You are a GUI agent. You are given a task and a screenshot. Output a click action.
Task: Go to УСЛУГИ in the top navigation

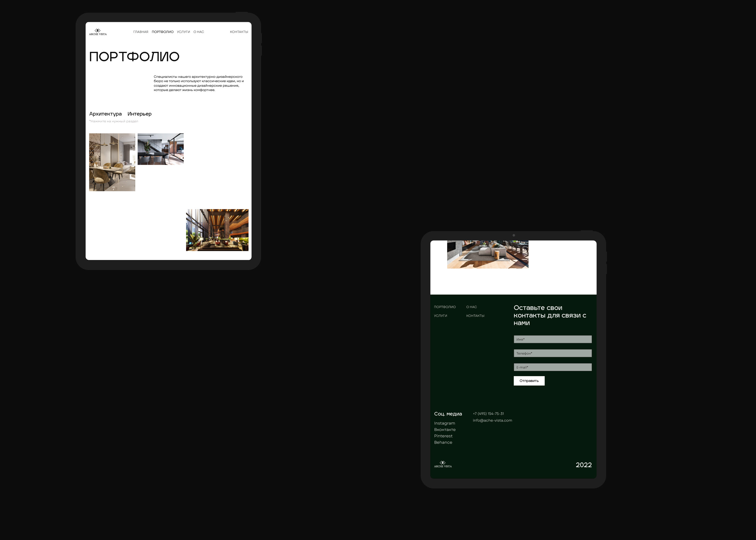click(x=183, y=32)
